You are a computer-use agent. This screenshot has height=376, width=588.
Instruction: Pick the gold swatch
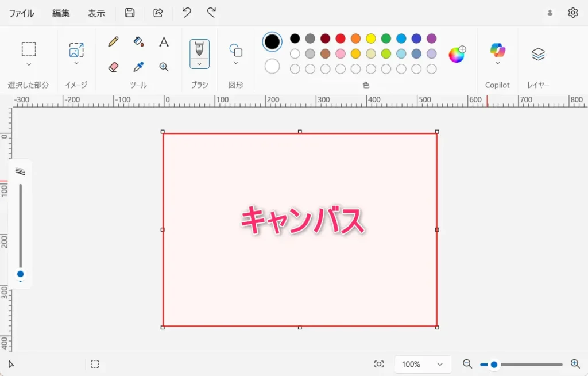(x=355, y=53)
